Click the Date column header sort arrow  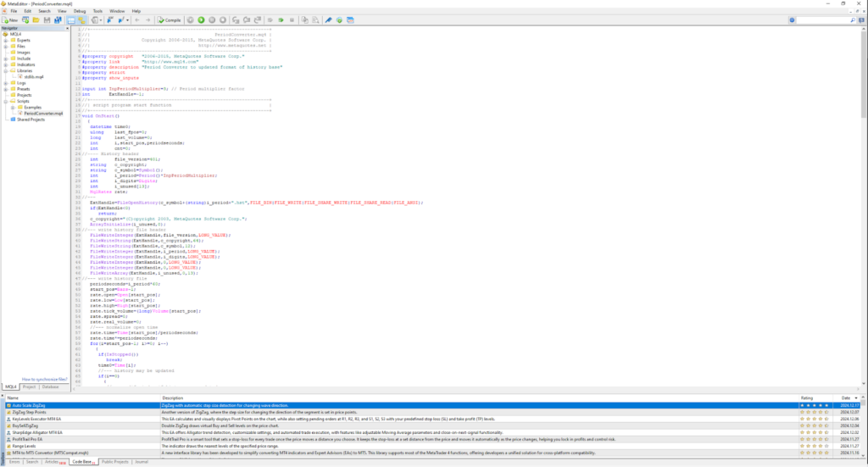pos(856,398)
